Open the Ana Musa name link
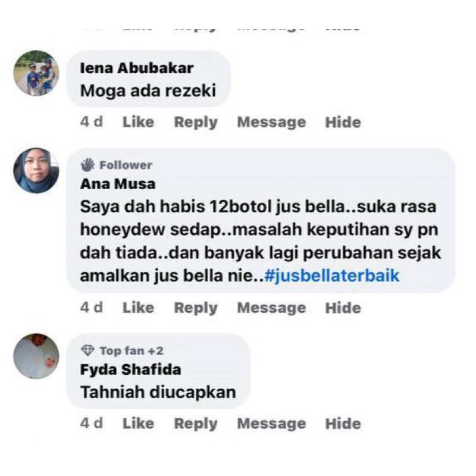The width and height of the screenshot is (476, 476). click(x=118, y=184)
